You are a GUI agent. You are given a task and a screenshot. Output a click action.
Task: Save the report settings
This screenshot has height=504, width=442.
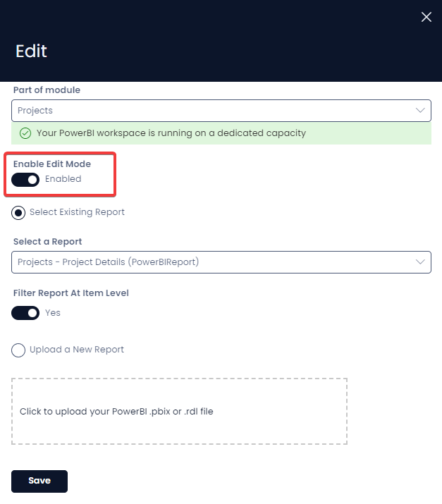click(39, 481)
